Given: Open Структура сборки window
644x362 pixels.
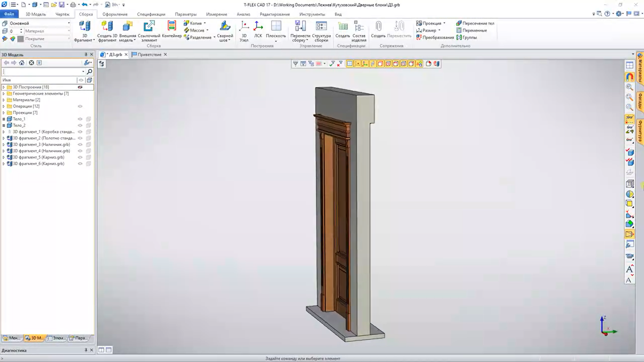Looking at the screenshot, I should [x=321, y=31].
